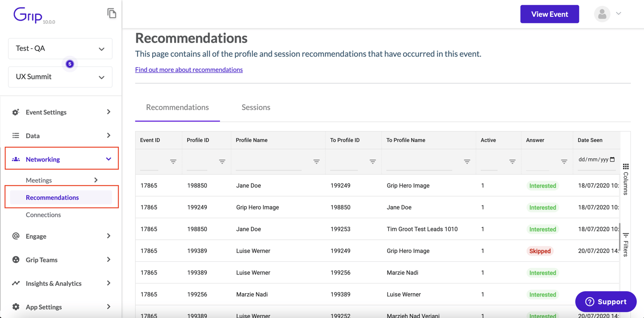Click the Date Seen dd/mm/yyyy input field
Viewport: 644px width, 318px height.
596,159
